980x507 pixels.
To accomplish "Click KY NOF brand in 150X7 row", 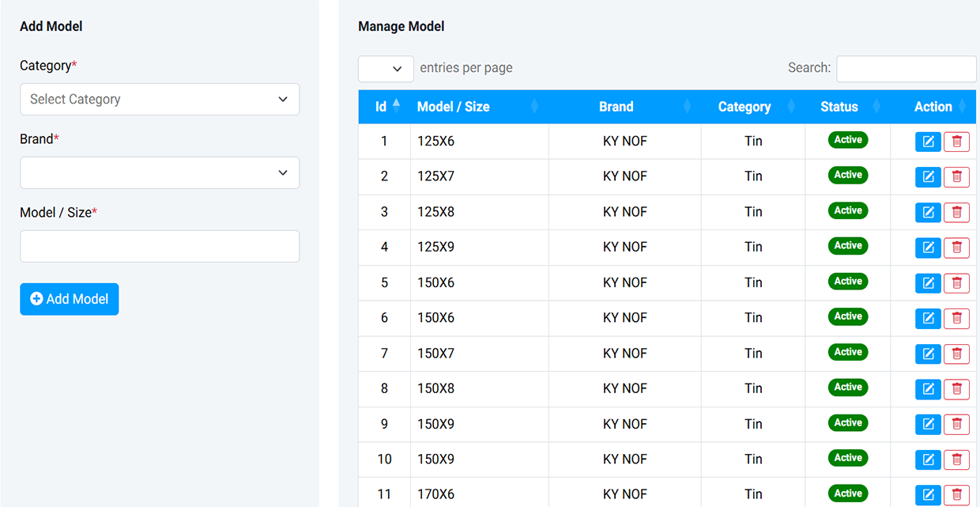I will pyautogui.click(x=624, y=354).
